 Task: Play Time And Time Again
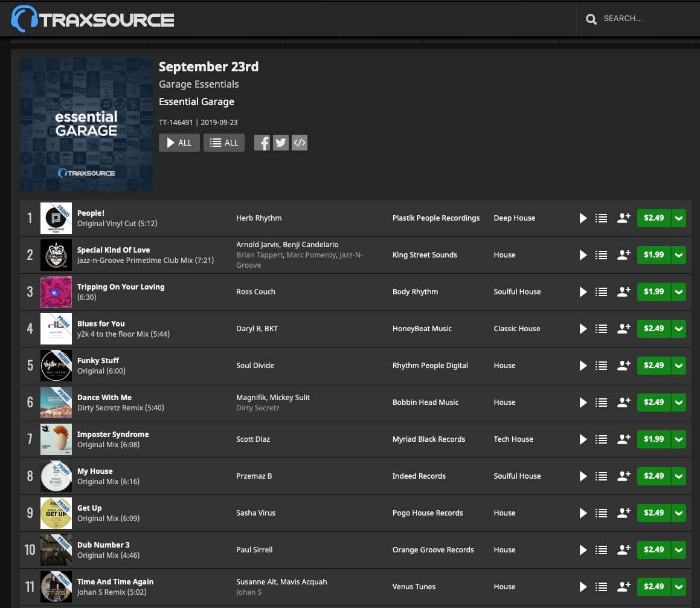tap(583, 587)
